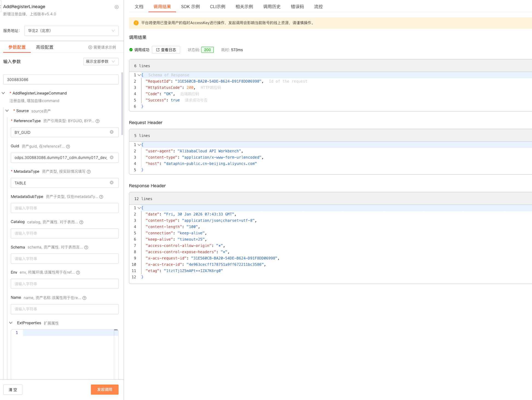This screenshot has width=532, height=400.
Task: Clear the Guid input value
Action: (112, 157)
